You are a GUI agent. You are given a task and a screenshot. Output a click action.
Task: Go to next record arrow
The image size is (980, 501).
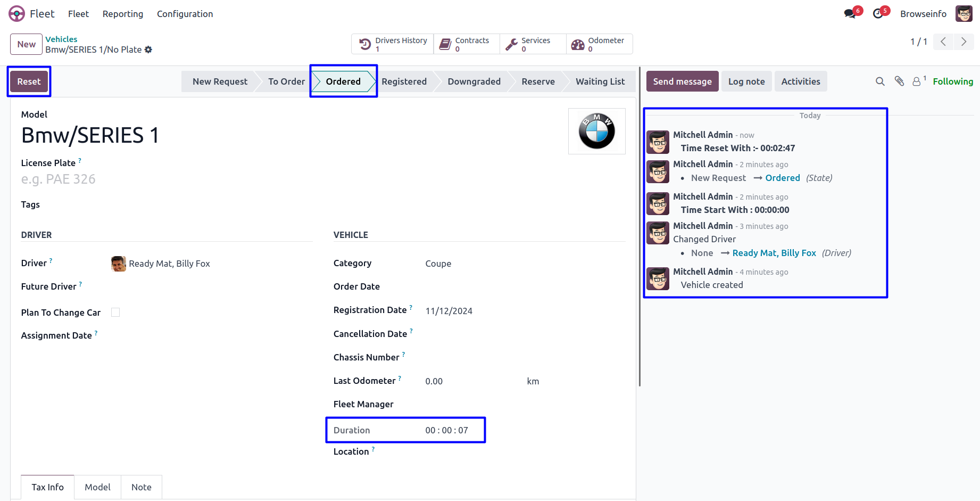tap(964, 42)
